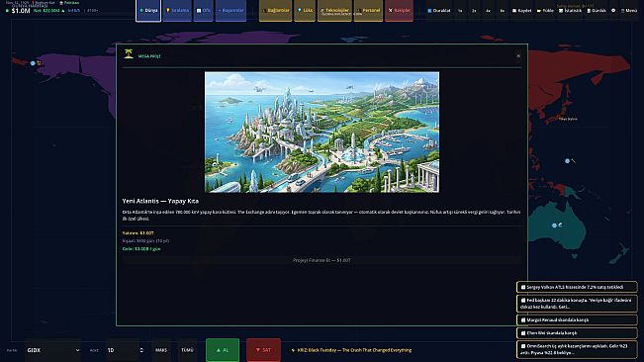
Task: Open the Bağlantılar tab
Action: 276,10
